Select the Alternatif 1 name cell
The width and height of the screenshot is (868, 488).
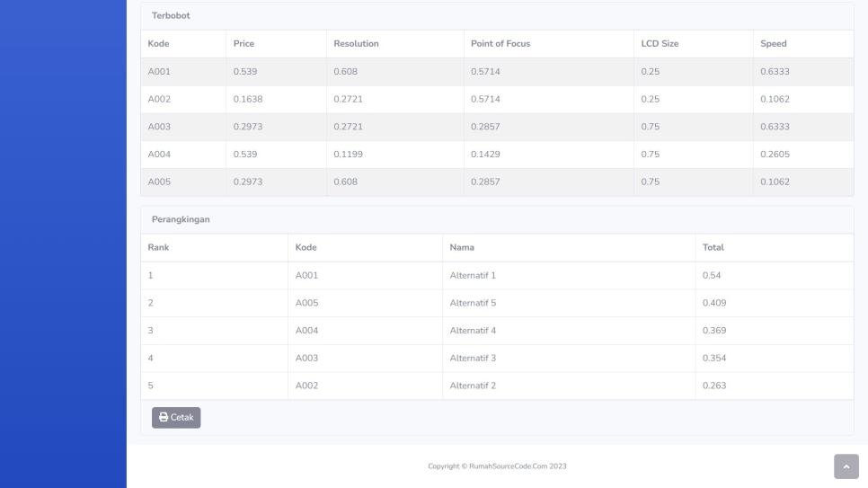473,275
